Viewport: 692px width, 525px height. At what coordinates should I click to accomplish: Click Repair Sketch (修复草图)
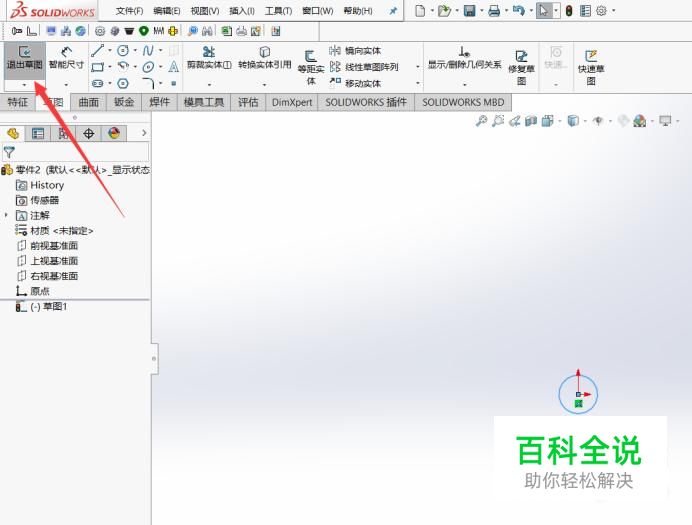coord(521,68)
